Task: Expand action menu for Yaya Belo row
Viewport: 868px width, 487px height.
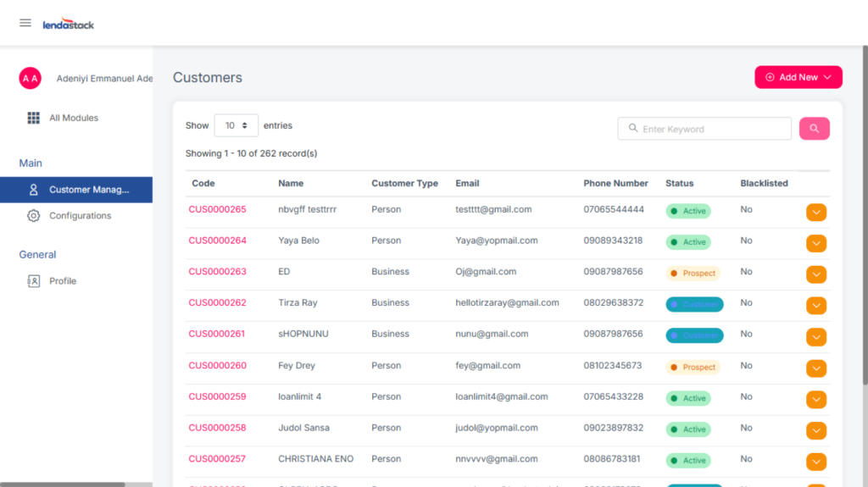Action: coord(815,244)
